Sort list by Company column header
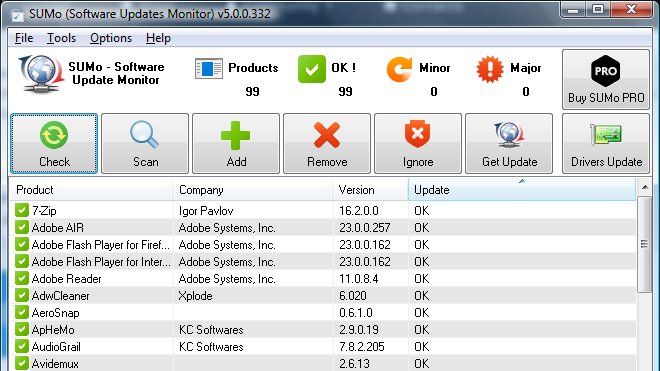Screen dimensions: 660x371 click(x=253, y=190)
